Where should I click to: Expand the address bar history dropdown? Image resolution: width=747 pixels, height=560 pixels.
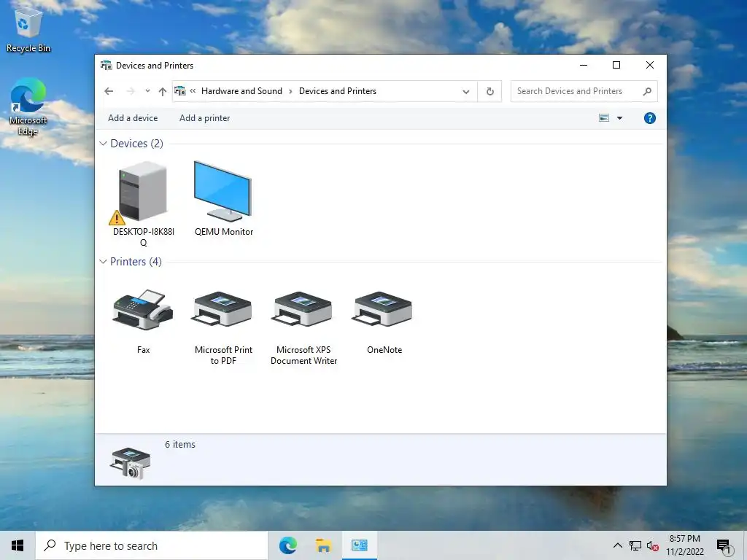point(466,91)
